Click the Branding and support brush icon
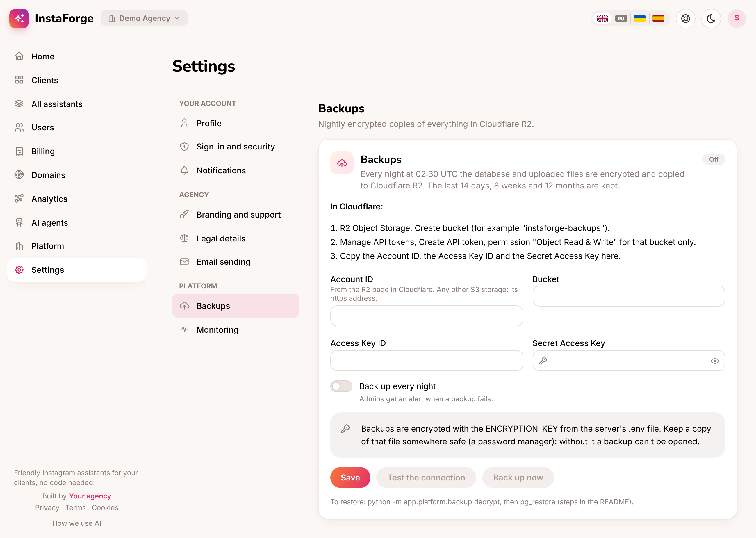The height and width of the screenshot is (538, 756). 184,215
